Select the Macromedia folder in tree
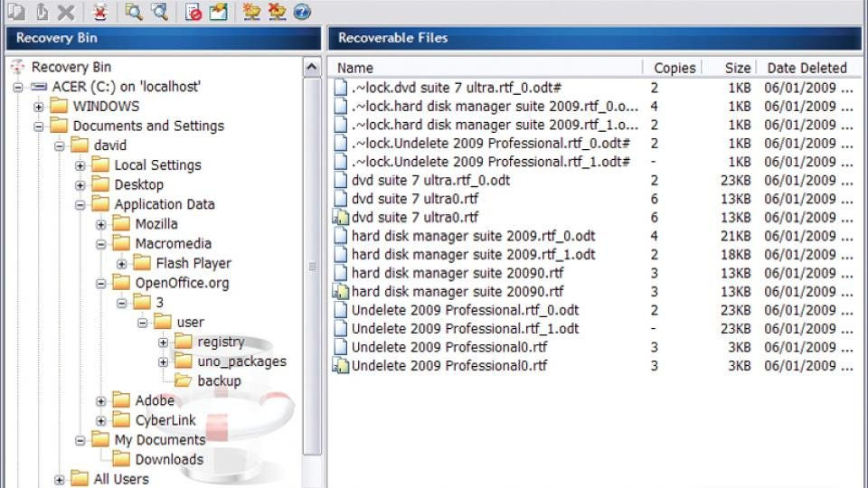Screen dimensions: 868x488 (174, 243)
